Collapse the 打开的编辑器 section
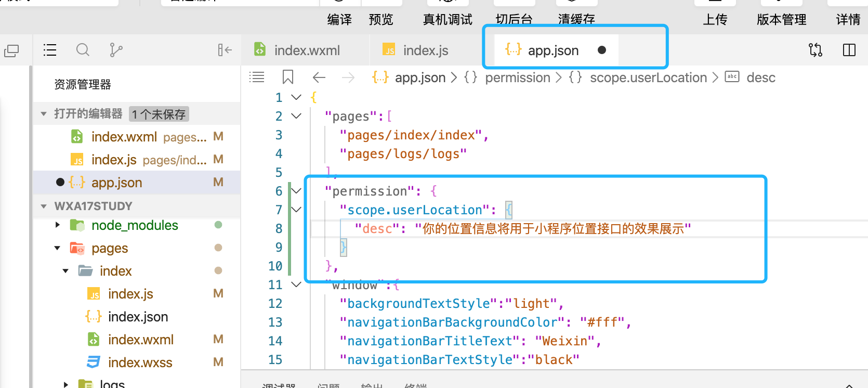 (44, 114)
